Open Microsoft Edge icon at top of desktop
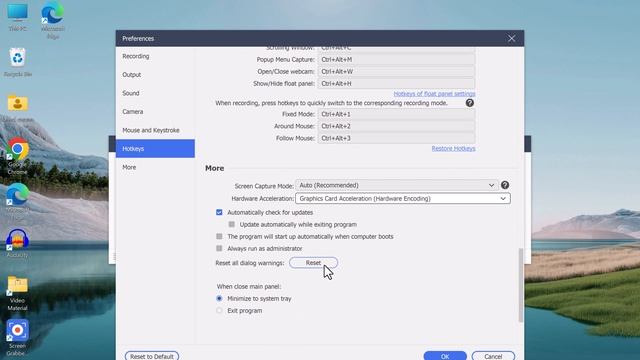 coord(53,20)
